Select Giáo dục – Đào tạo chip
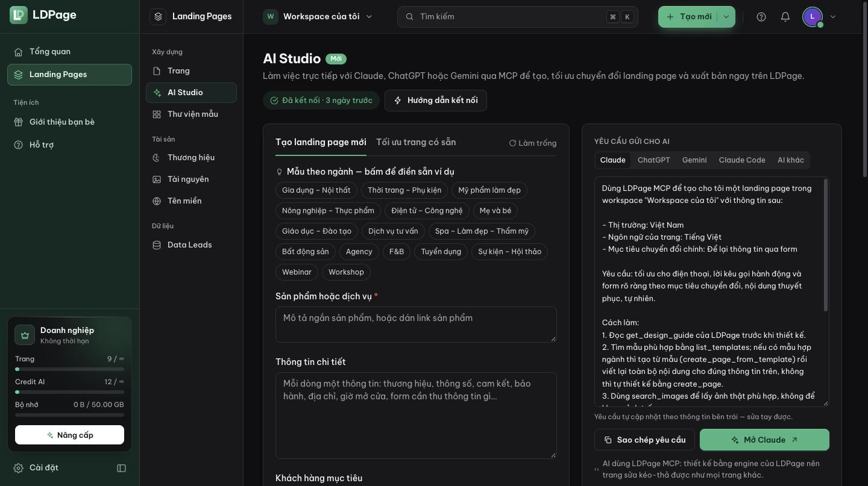This screenshot has height=486, width=868. (317, 231)
